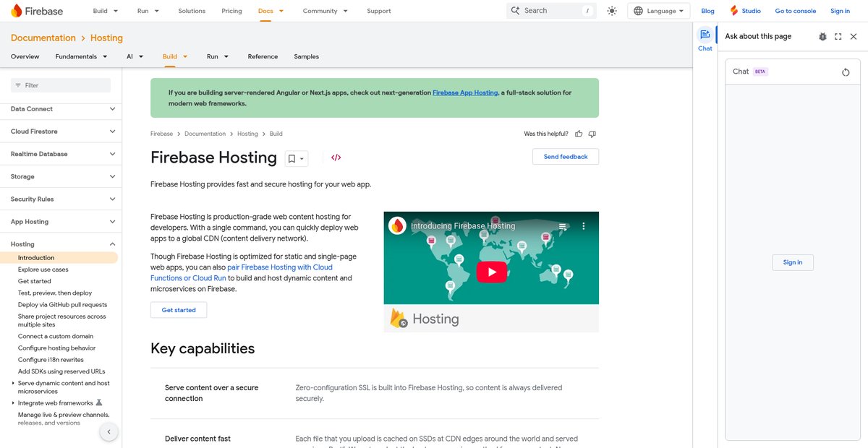Close the Ask about this page panel
868x448 pixels.
pos(854,36)
